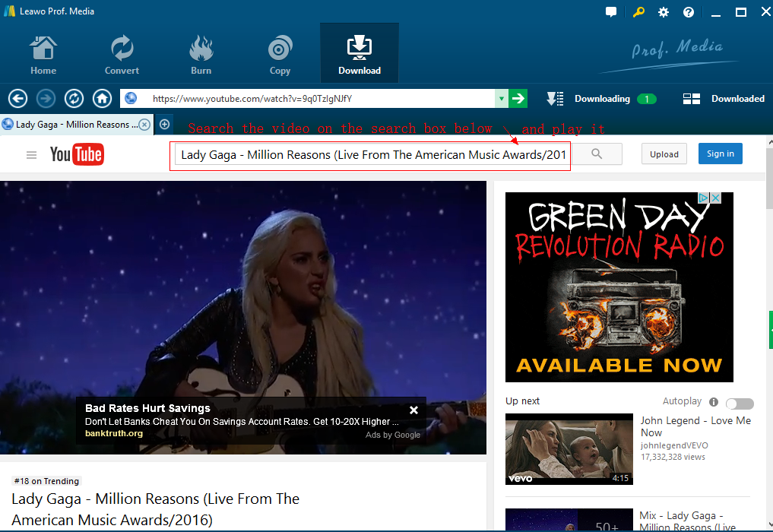This screenshot has height=532, width=773.
Task: Click the YouTube logo
Action: click(x=77, y=154)
